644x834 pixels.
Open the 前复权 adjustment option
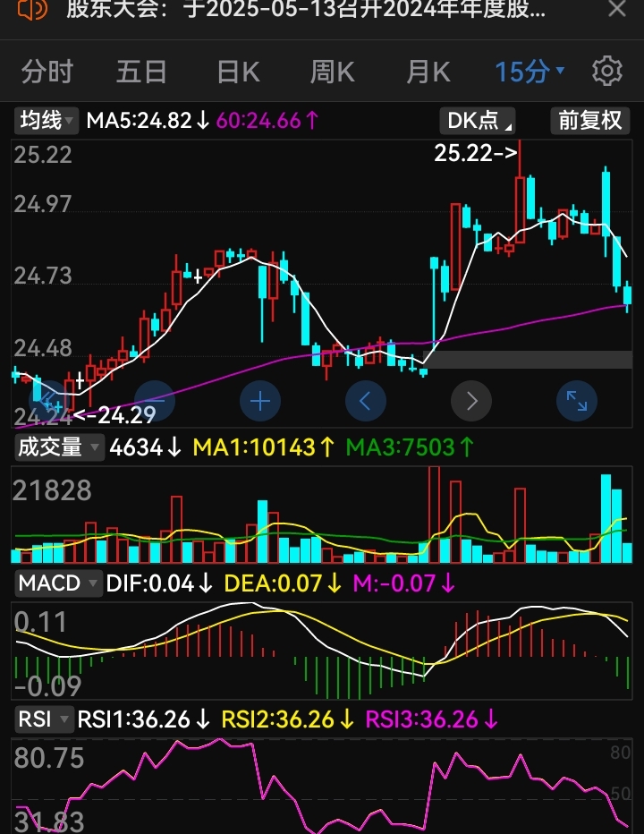click(589, 121)
